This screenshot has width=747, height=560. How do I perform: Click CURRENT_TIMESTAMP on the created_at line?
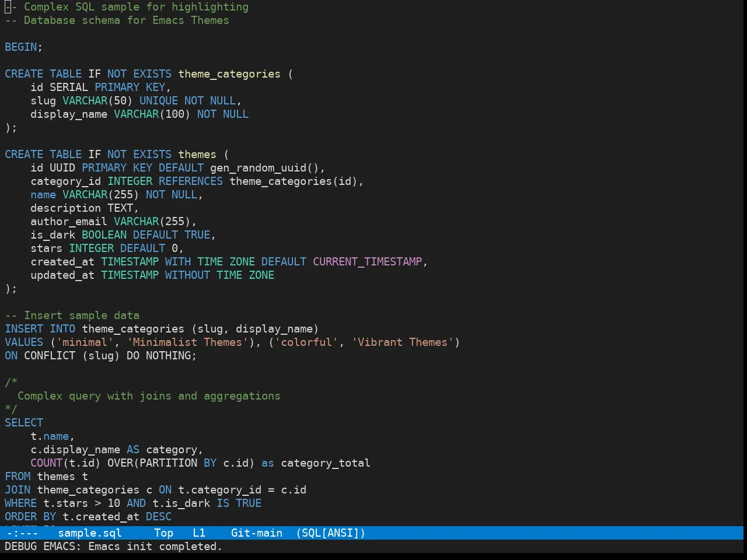[367, 262]
